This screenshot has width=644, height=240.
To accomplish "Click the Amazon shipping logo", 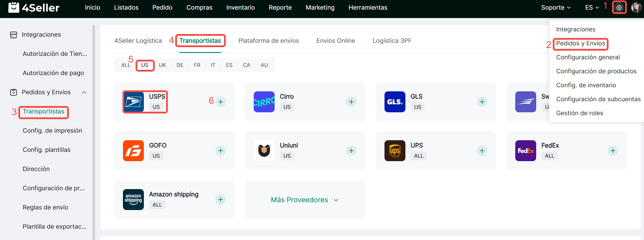I will click(133, 200).
